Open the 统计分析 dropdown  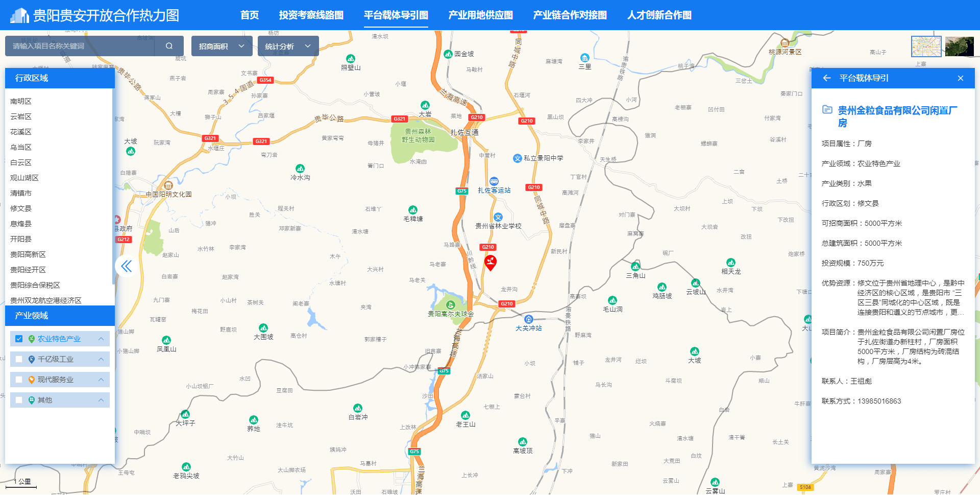pyautogui.click(x=288, y=46)
